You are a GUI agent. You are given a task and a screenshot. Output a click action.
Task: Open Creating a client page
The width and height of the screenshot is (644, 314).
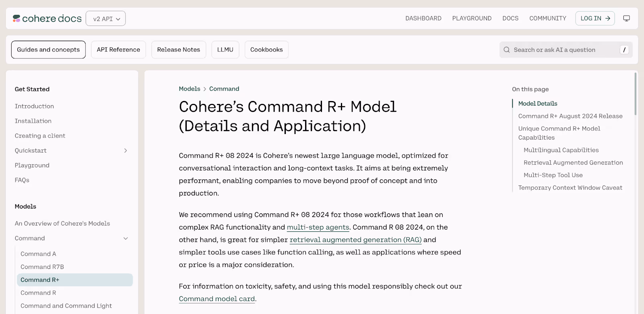point(40,136)
